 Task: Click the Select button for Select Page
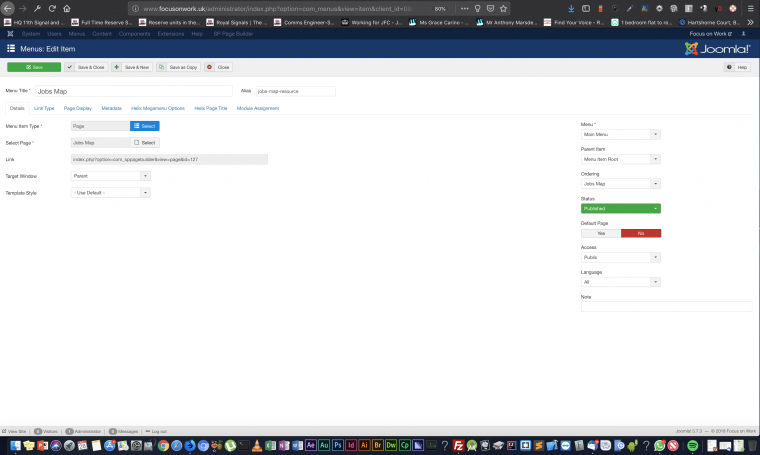144,142
